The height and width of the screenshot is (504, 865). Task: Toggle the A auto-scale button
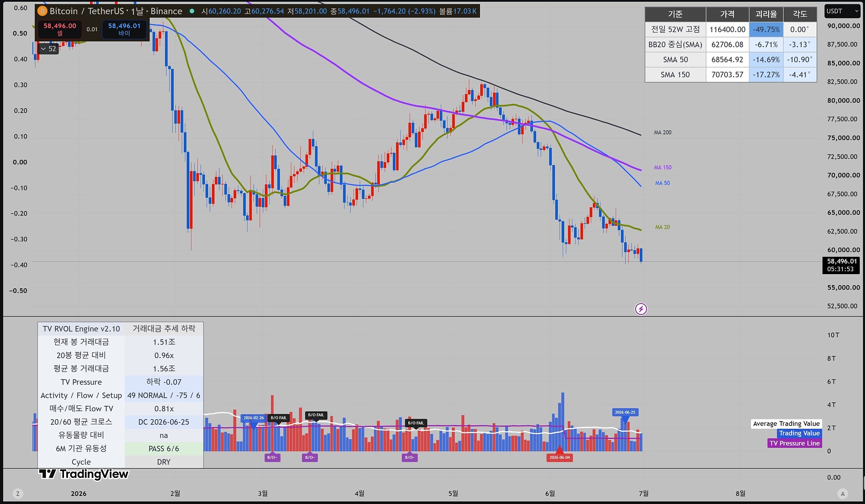(842, 493)
